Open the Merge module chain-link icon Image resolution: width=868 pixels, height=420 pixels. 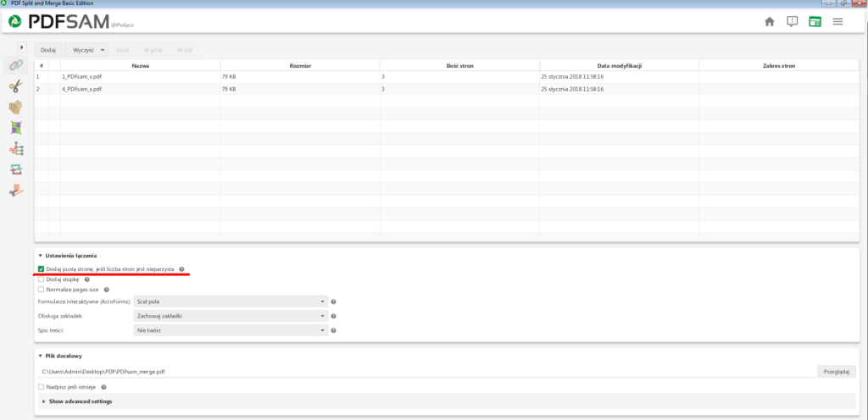click(x=15, y=65)
